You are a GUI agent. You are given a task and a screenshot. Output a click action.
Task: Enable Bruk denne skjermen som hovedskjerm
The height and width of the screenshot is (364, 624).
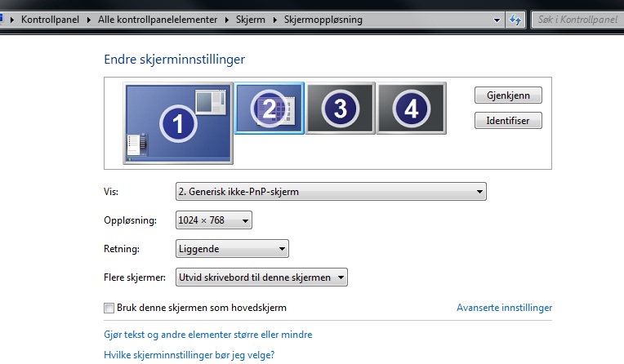click(109, 308)
